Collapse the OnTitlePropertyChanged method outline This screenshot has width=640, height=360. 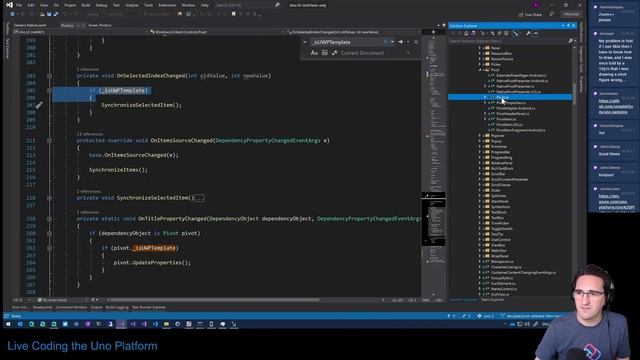(x=49, y=219)
